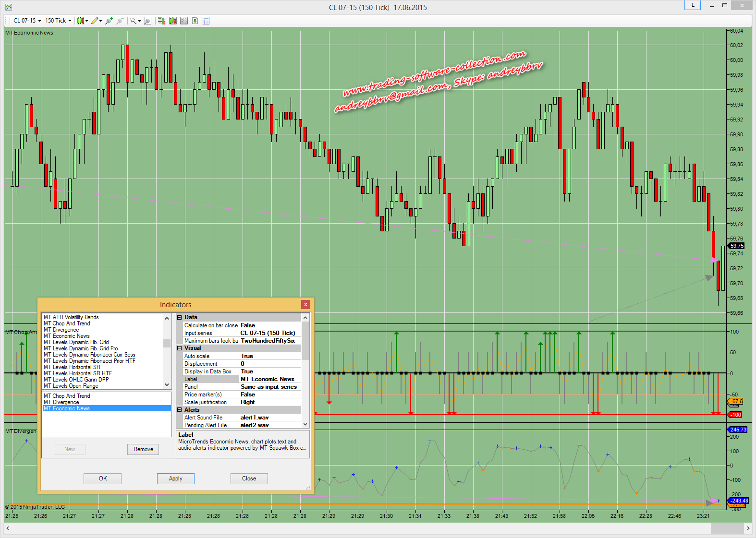Screen dimensions: 756x538
Task: Collapse the Alerts property section
Action: tap(180, 410)
